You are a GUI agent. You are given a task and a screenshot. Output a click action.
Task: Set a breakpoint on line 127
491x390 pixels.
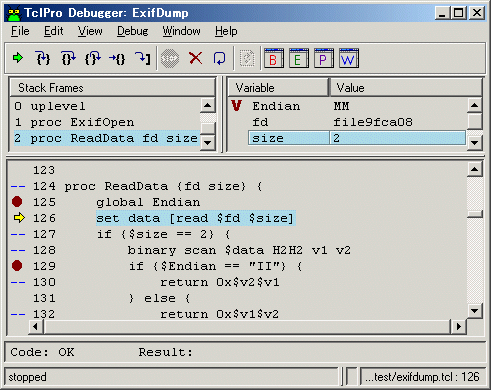click(x=18, y=234)
